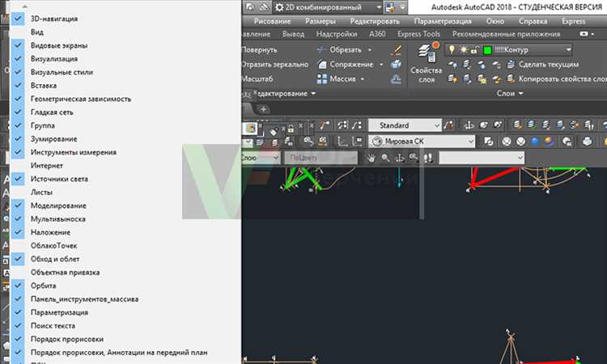
Task: Uncheck the 3D-навигация toolbar entry
Action: point(18,19)
